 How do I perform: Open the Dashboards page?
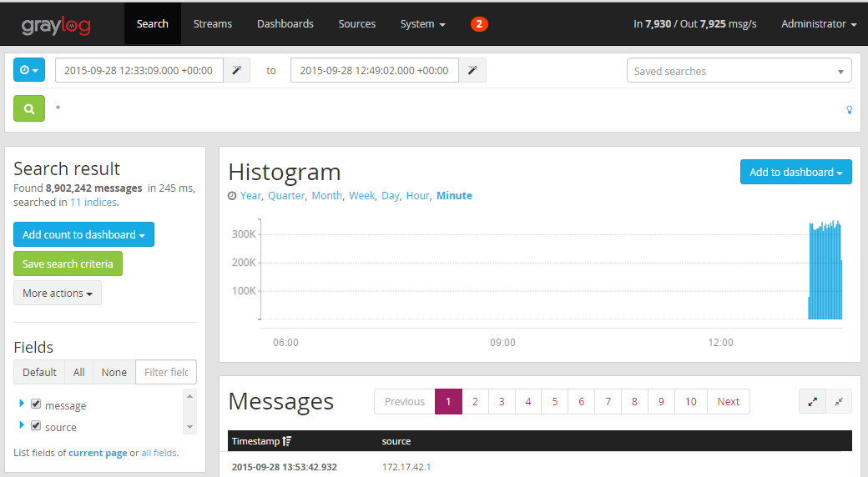click(x=285, y=24)
